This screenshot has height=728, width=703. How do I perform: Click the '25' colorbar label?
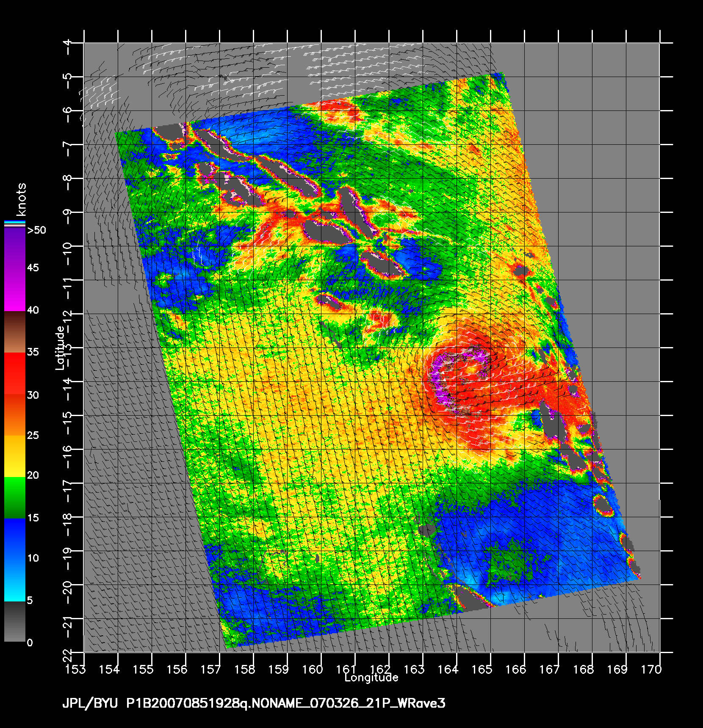(33, 436)
